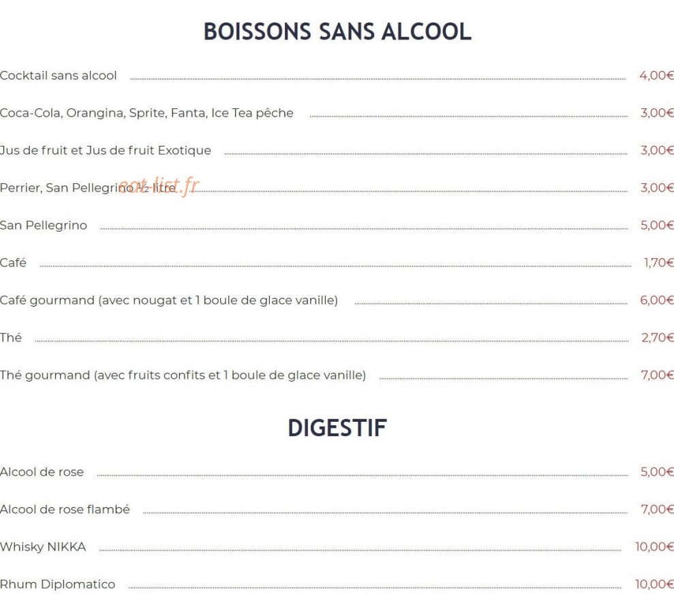Click the Coca-Cola, Orangina, Sprite line

(x=147, y=113)
